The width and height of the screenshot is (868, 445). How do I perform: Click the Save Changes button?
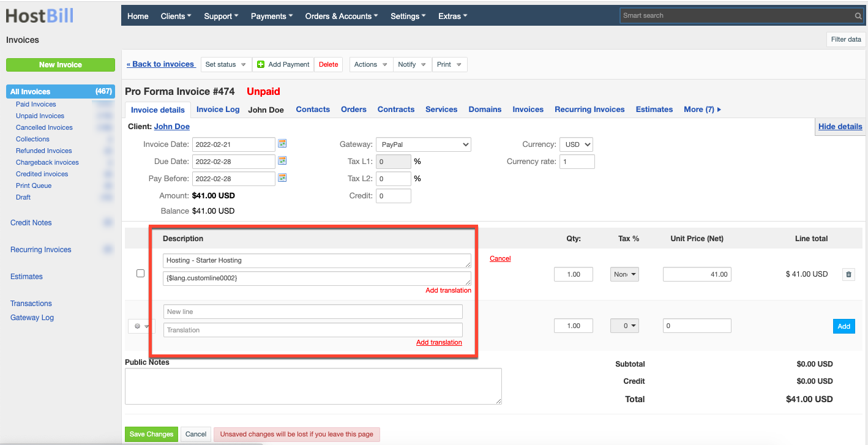(151, 434)
